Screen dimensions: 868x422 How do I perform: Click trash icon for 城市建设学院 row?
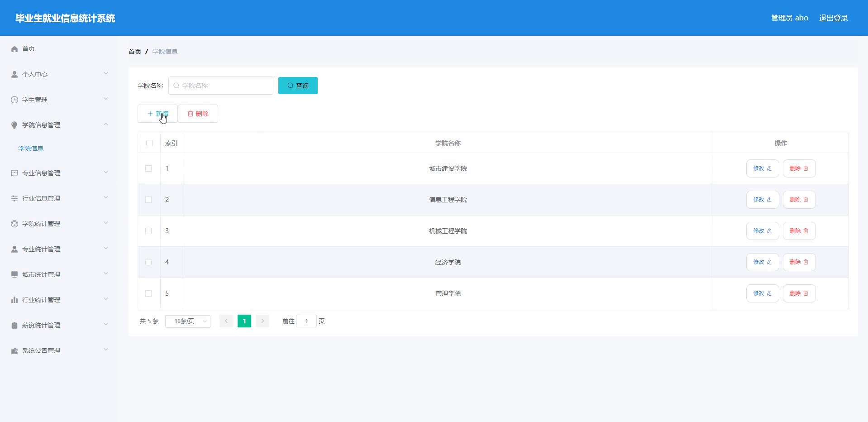(x=806, y=168)
